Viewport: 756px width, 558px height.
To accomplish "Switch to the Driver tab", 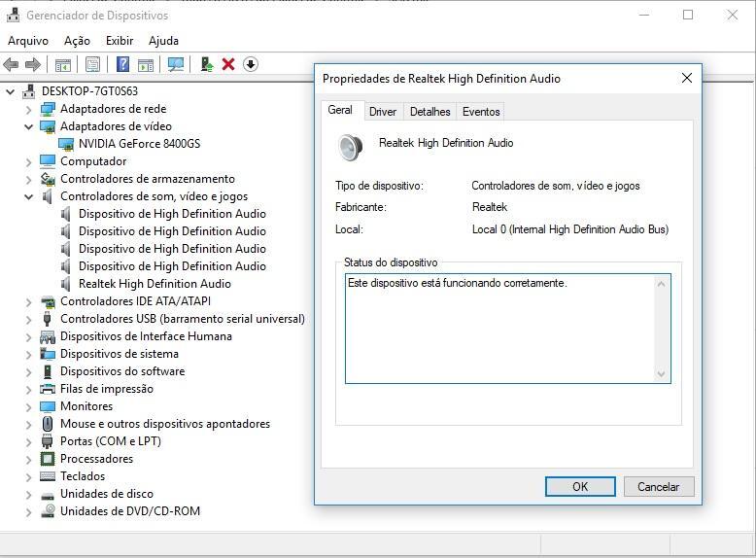I will 383,112.
